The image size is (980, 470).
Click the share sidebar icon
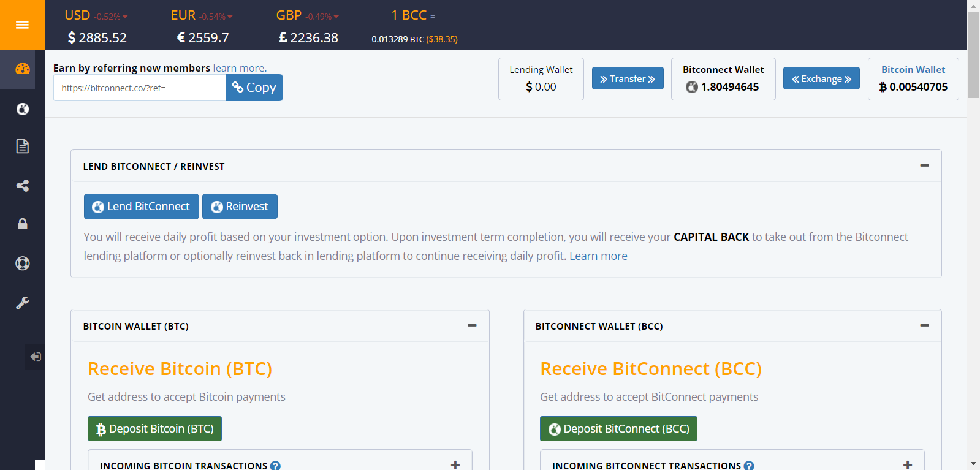point(23,186)
